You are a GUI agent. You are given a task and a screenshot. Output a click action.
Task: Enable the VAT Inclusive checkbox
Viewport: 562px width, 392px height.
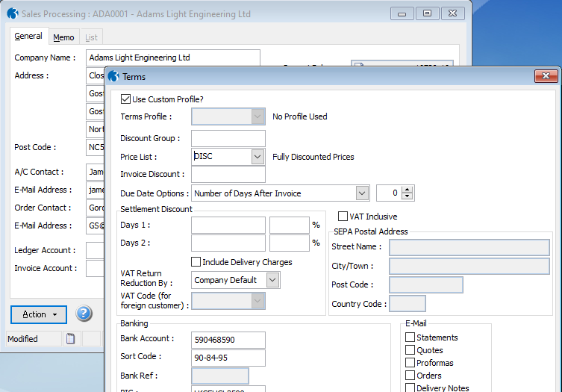click(x=343, y=217)
